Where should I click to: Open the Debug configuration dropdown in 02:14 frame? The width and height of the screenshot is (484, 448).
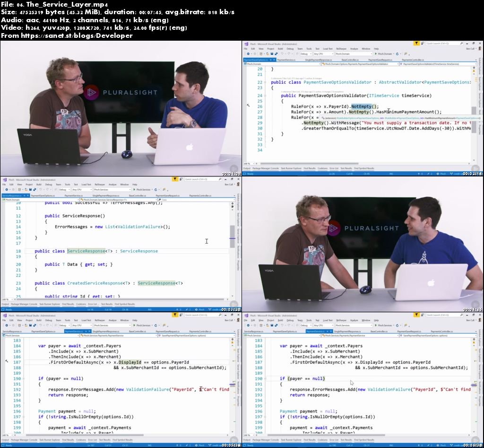click(305, 54)
